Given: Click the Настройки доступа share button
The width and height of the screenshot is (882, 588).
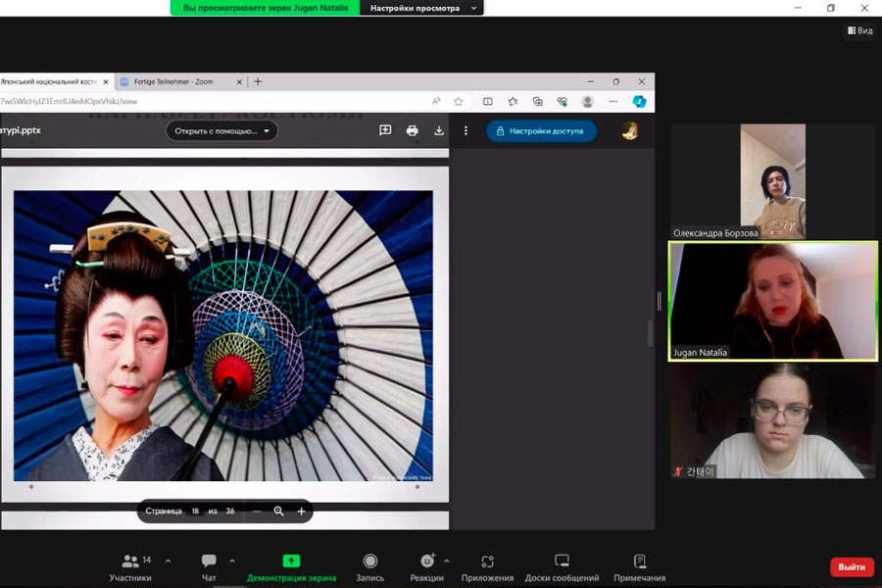Looking at the screenshot, I should pyautogui.click(x=541, y=130).
